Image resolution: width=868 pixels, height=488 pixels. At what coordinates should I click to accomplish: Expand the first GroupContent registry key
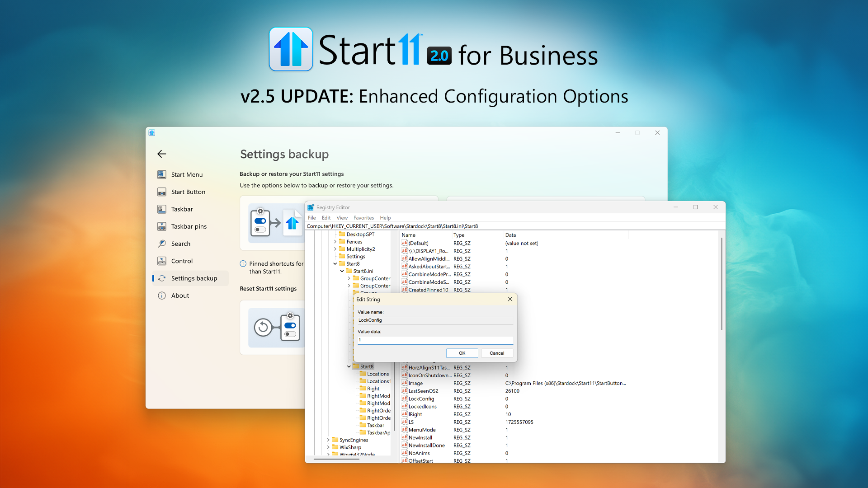(349, 278)
